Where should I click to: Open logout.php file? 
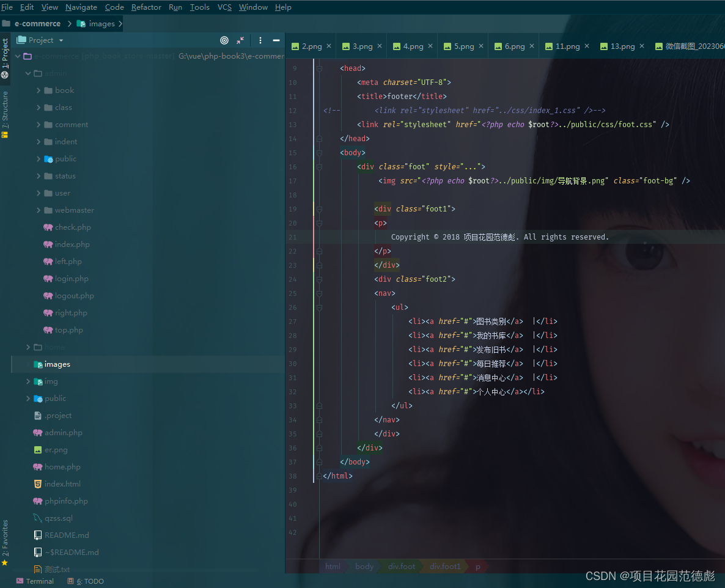pyautogui.click(x=74, y=295)
